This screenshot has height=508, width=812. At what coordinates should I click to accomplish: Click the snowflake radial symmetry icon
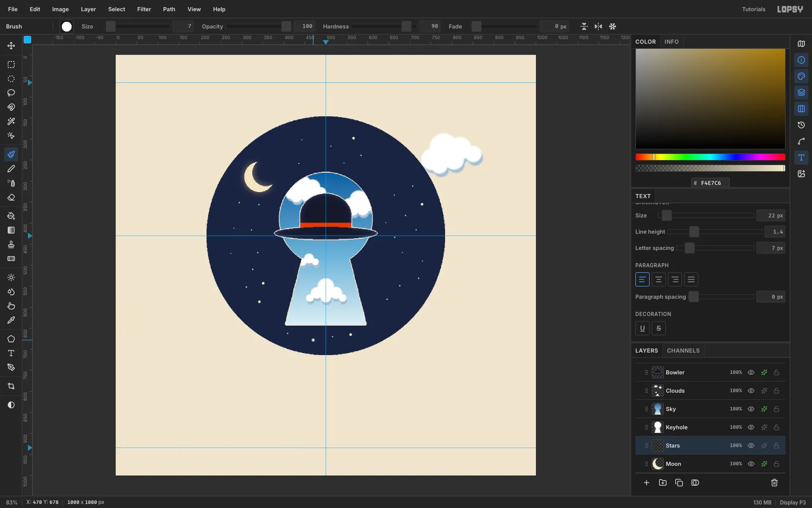tap(613, 26)
